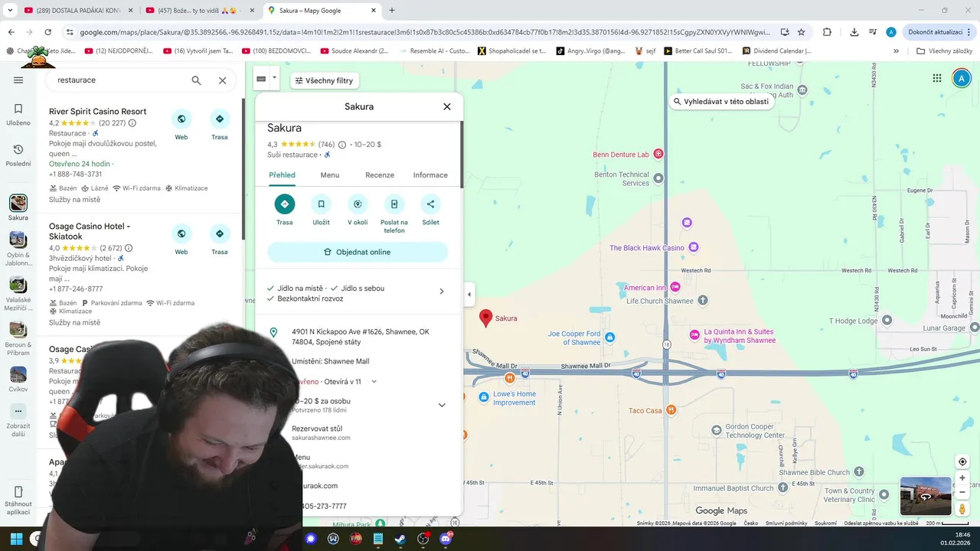Collapse the side panel arrow
The image size is (980, 551).
pyautogui.click(x=469, y=295)
